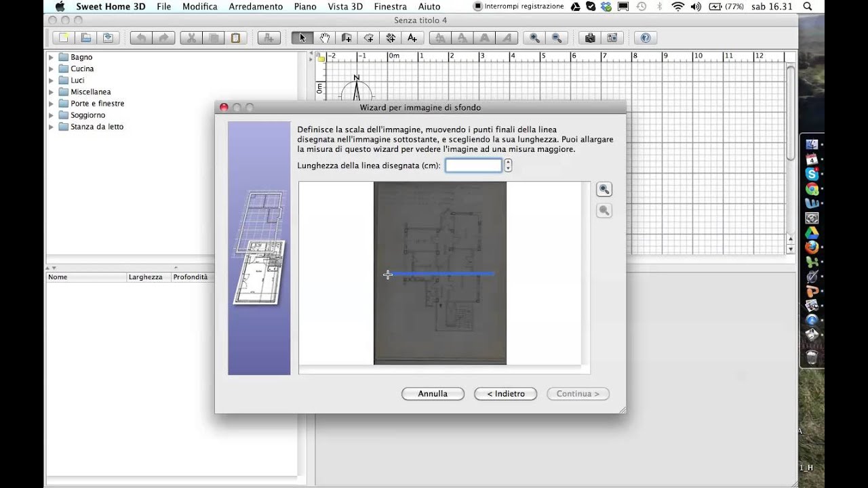Choose the Create rooms tool

tap(368, 38)
